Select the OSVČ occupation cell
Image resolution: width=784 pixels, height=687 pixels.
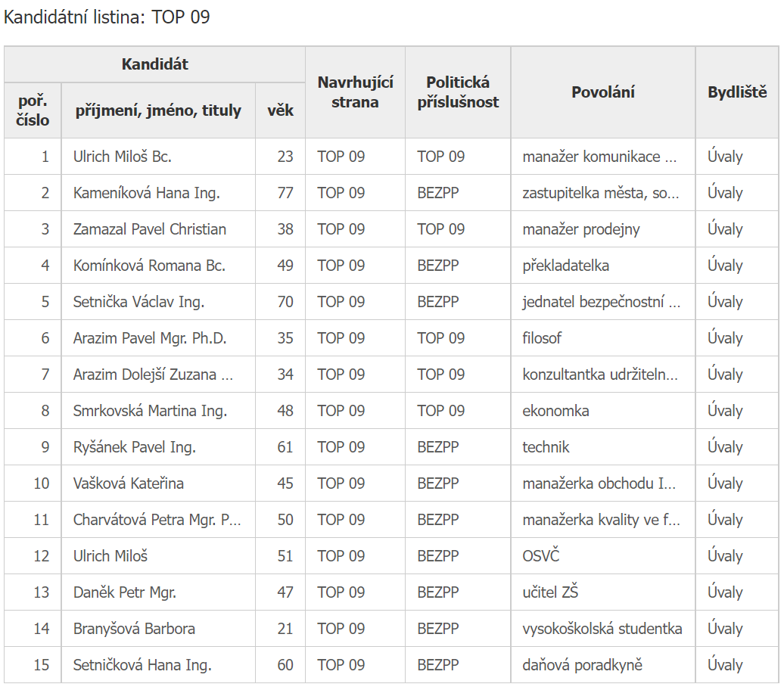[541, 555]
